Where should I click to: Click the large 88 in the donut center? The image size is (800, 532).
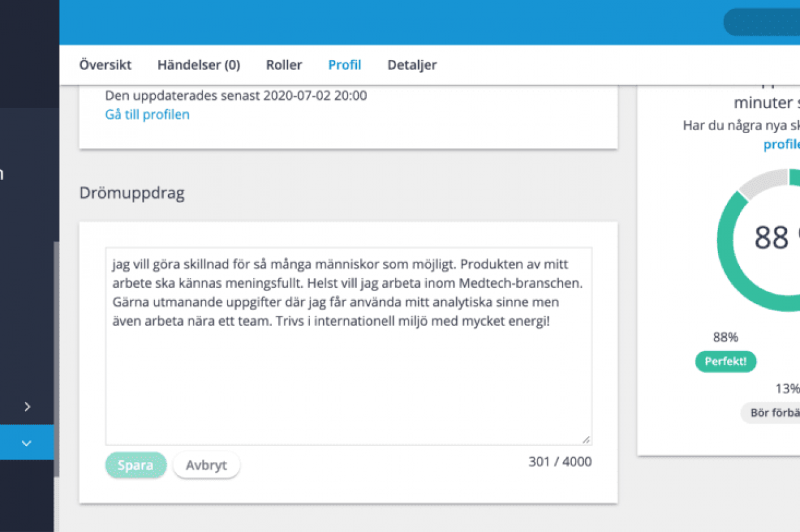pyautogui.click(x=771, y=238)
